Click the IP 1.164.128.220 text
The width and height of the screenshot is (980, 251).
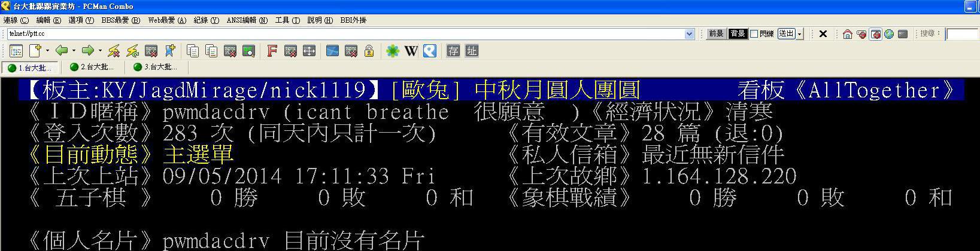coord(719,176)
